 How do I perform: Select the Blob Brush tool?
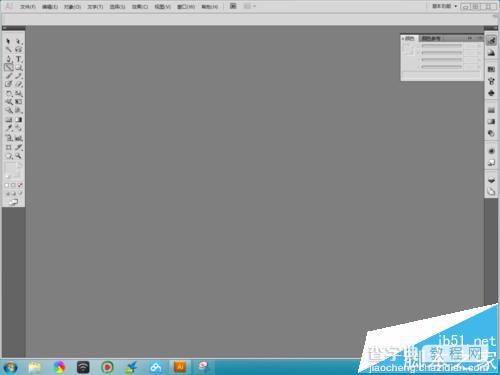point(9,84)
